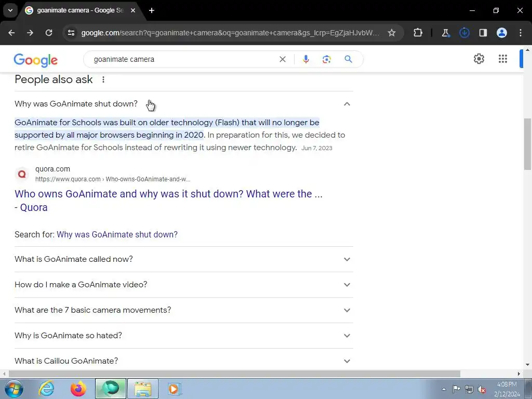
Task: Collapse Why was GoAnimate shut down
Action: [x=183, y=104]
